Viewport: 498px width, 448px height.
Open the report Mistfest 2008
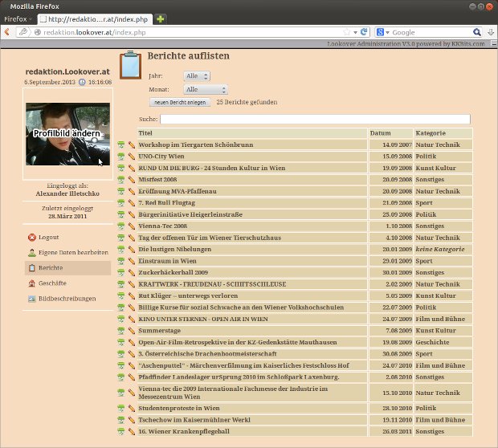coord(157,180)
